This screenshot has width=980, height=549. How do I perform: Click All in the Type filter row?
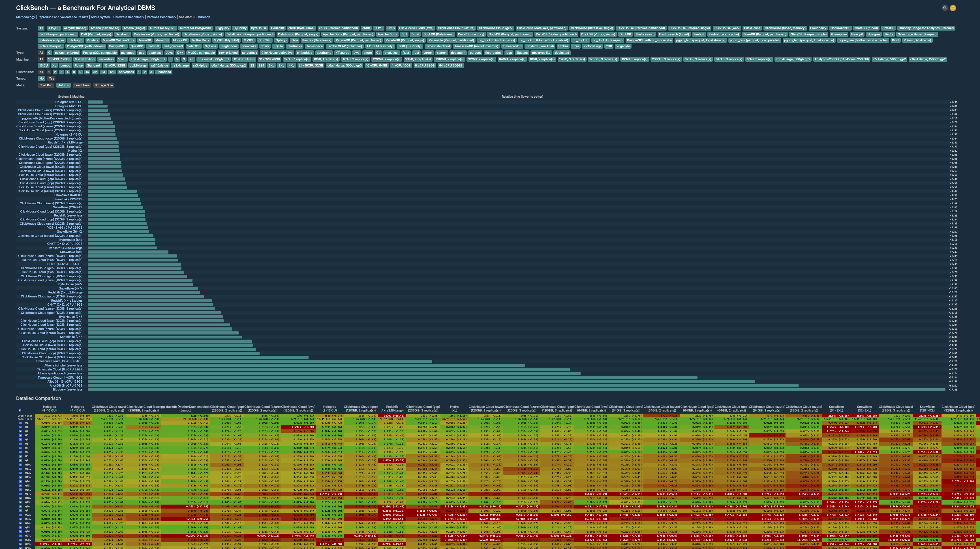click(41, 53)
